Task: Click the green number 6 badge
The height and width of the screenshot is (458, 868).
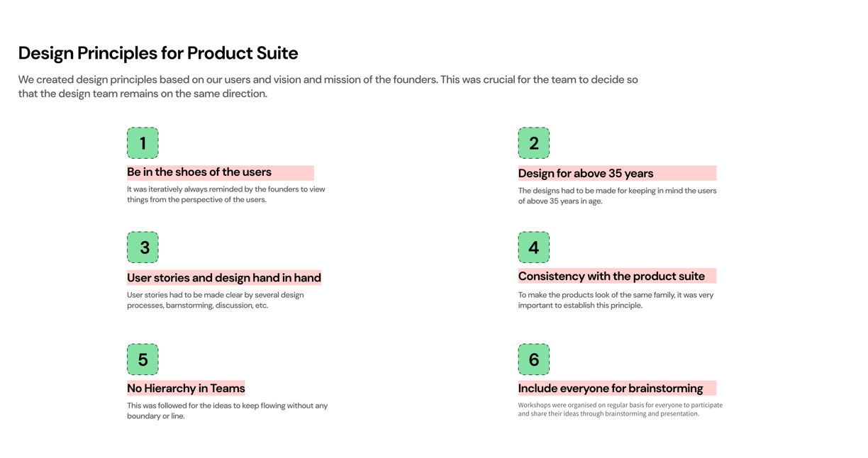Action: (x=533, y=359)
